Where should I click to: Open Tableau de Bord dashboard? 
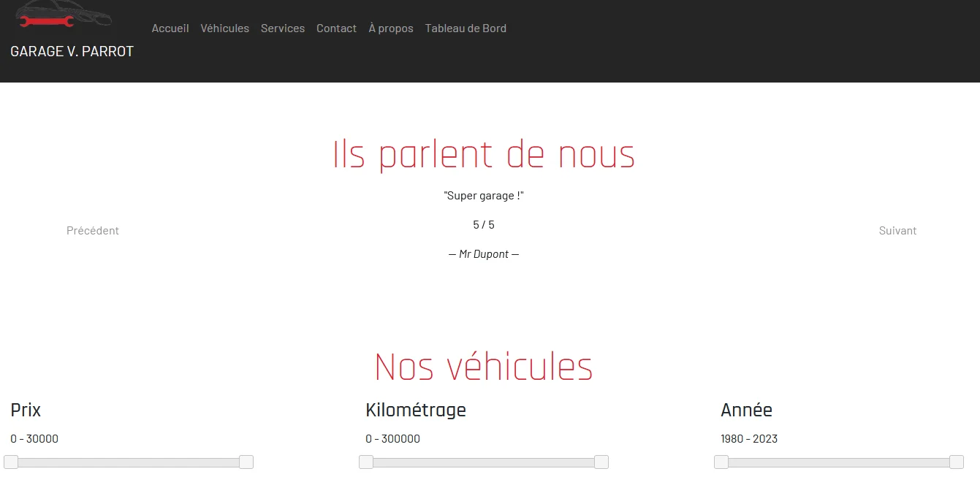[466, 28]
